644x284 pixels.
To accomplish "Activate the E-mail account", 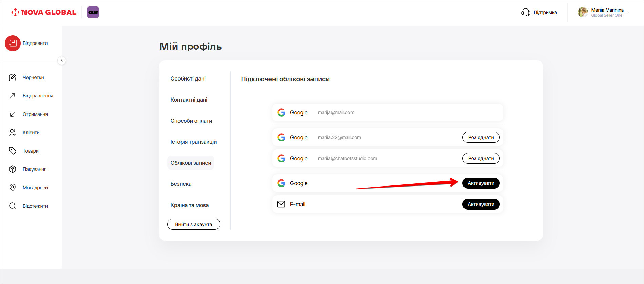I will tap(481, 204).
